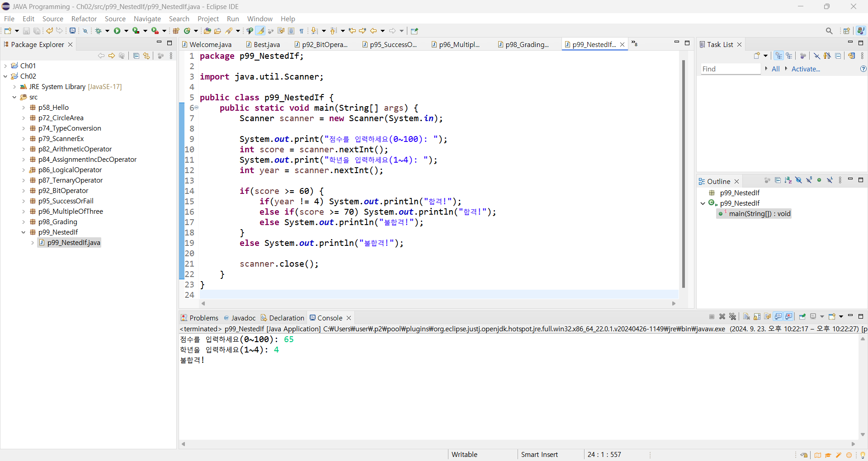Click Pin Console icon
The width and height of the screenshot is (868, 461).
pos(802,316)
